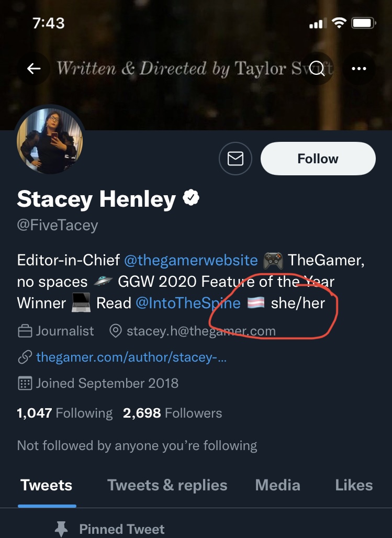This screenshot has height=538, width=392.
Task: Switch to the Tweets & replies tab
Action: 167,485
